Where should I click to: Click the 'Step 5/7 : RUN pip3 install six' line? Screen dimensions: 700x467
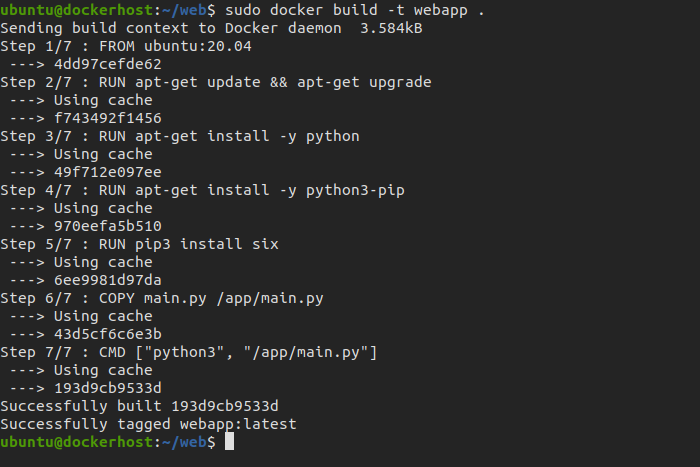(x=139, y=244)
